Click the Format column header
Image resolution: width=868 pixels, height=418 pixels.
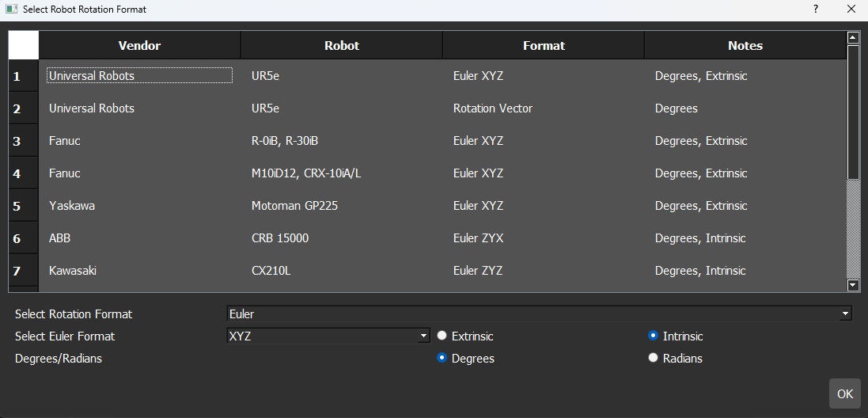pos(544,45)
